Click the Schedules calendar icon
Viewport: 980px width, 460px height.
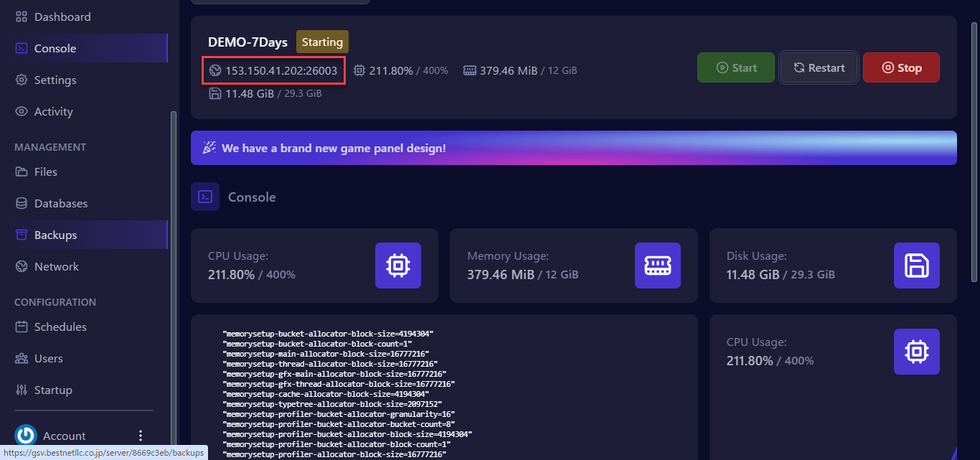point(22,327)
